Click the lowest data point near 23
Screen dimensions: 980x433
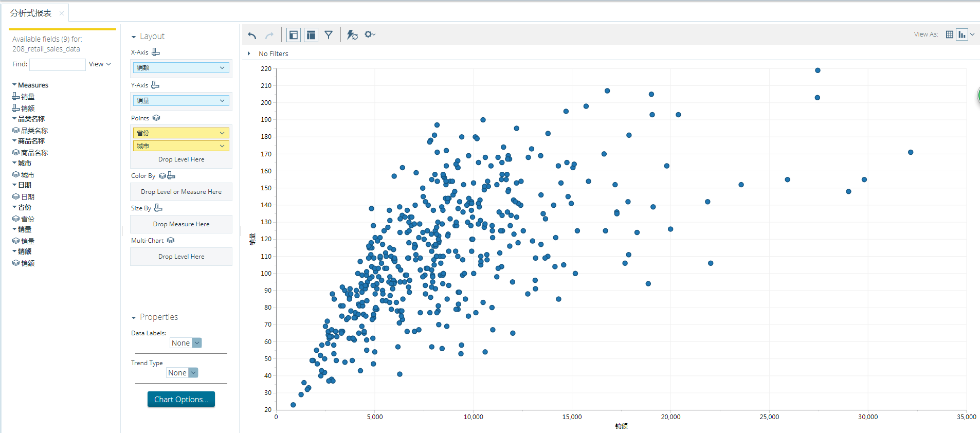pos(293,405)
